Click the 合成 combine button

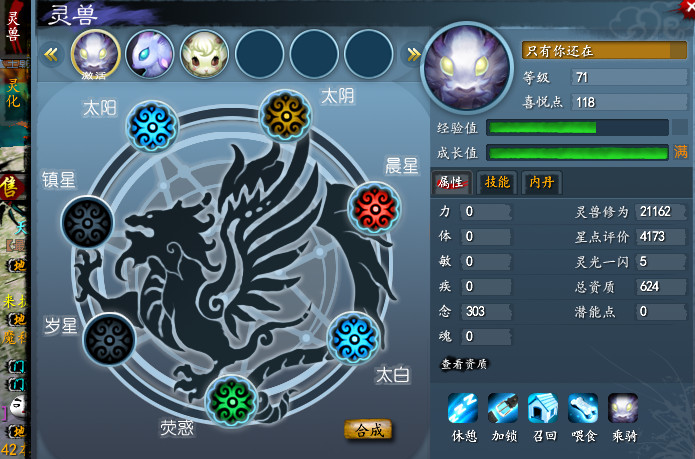tap(368, 429)
